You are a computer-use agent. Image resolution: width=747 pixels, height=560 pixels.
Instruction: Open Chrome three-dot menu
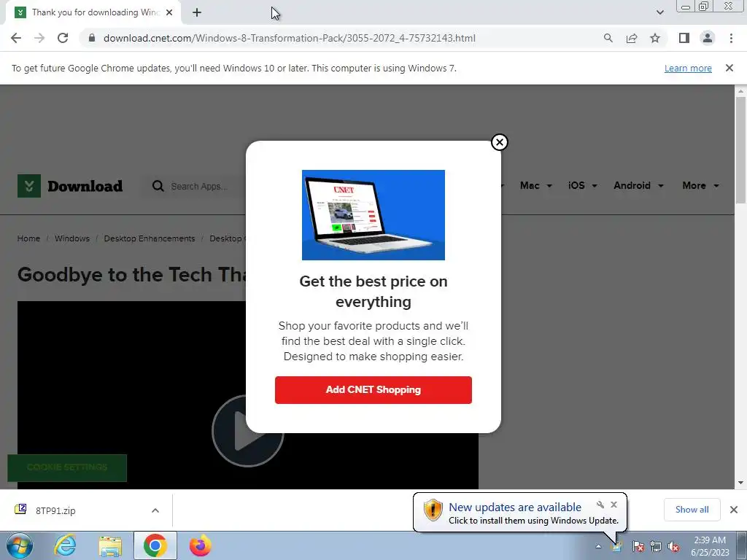tap(731, 38)
